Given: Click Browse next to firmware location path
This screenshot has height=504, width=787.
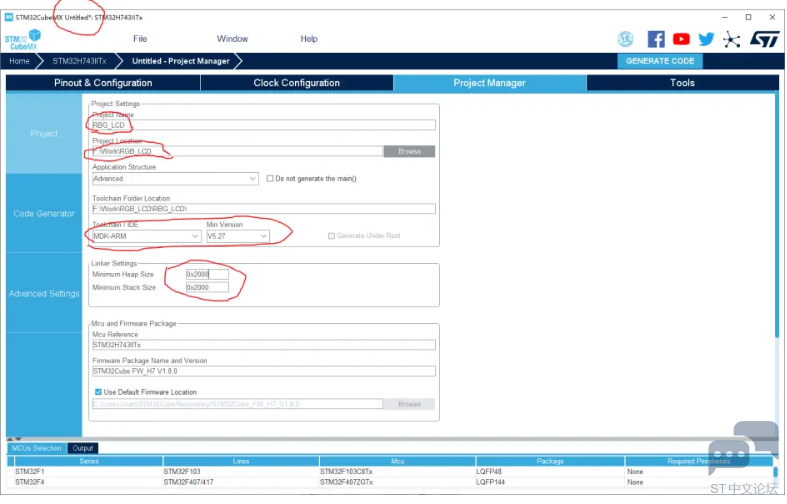Looking at the screenshot, I should 410,404.
